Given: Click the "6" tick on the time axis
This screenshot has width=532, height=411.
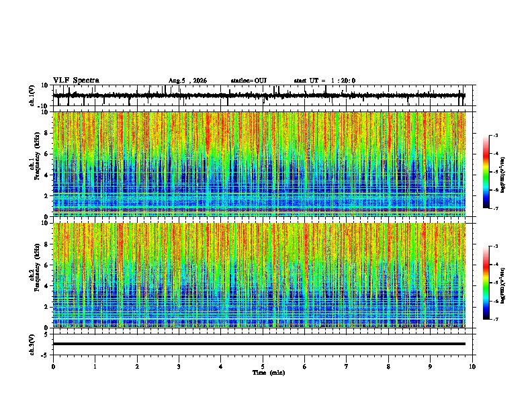Looking at the screenshot, I should 305,367.
